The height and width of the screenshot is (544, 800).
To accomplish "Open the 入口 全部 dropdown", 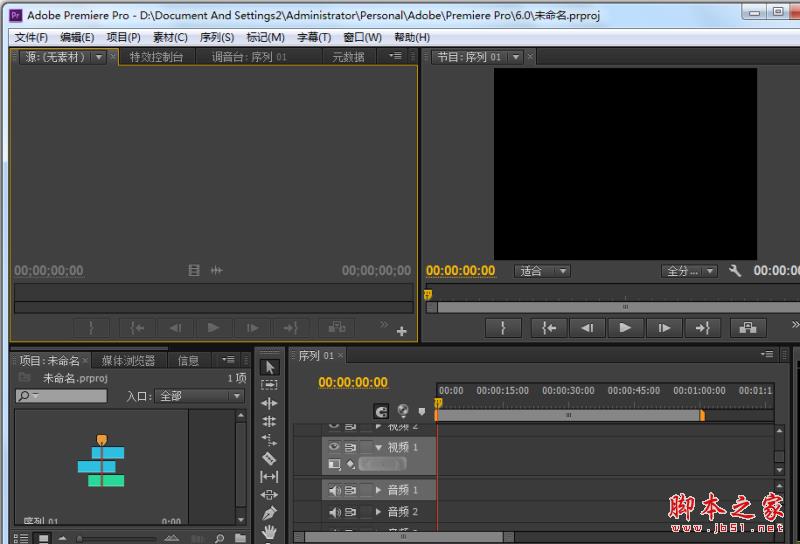I will 200,396.
